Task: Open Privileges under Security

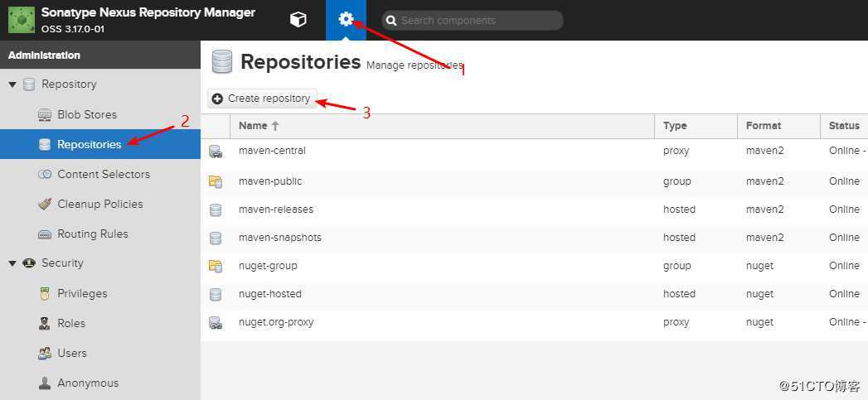Action: (100, 294)
